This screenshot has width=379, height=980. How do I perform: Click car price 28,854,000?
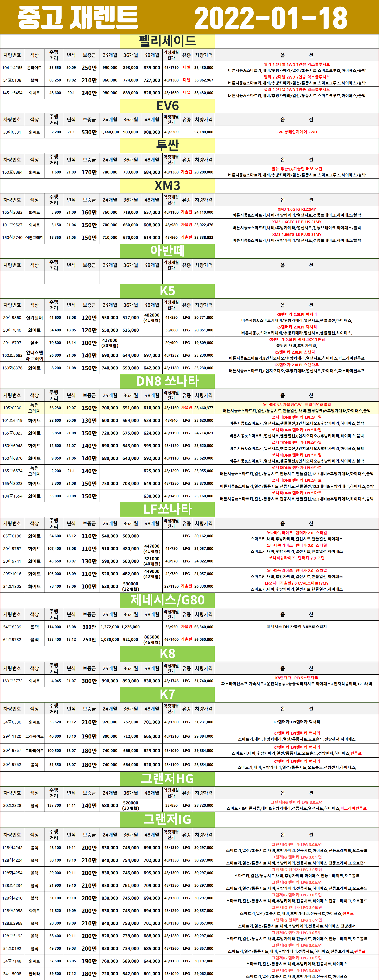[x=204, y=764]
